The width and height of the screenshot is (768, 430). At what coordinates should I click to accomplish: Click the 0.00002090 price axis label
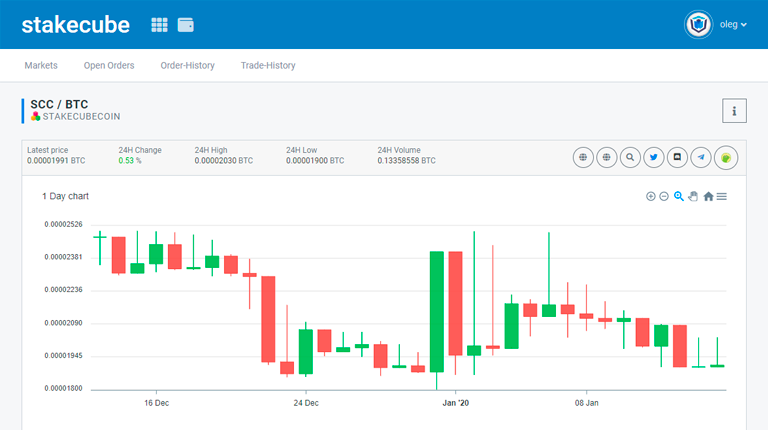[x=63, y=323]
